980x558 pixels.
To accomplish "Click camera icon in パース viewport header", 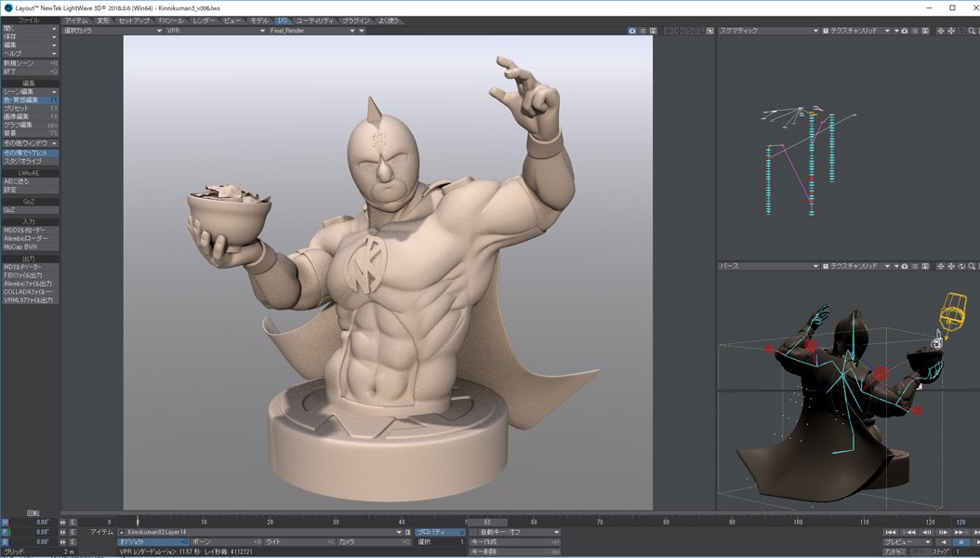I will (x=905, y=266).
